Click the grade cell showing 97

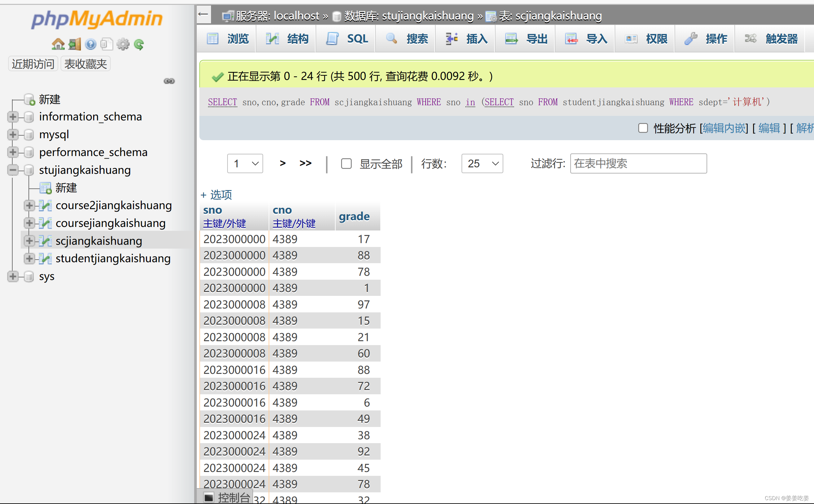[358, 304]
